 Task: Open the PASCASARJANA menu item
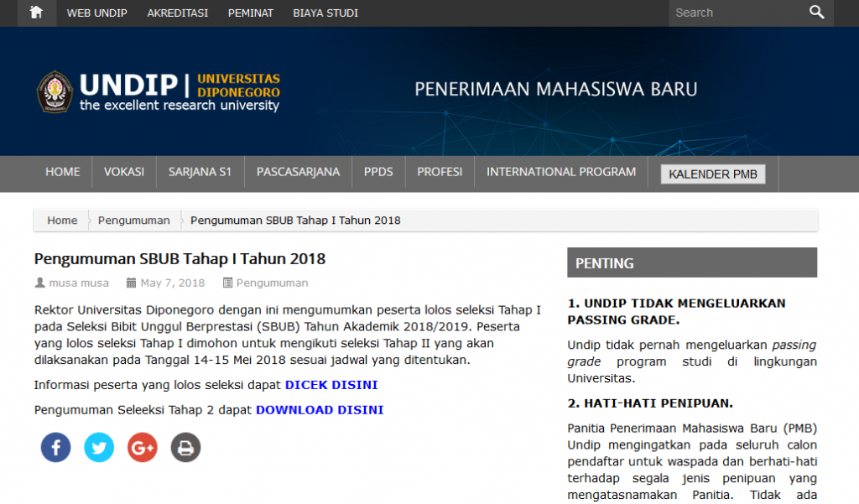coord(298,172)
